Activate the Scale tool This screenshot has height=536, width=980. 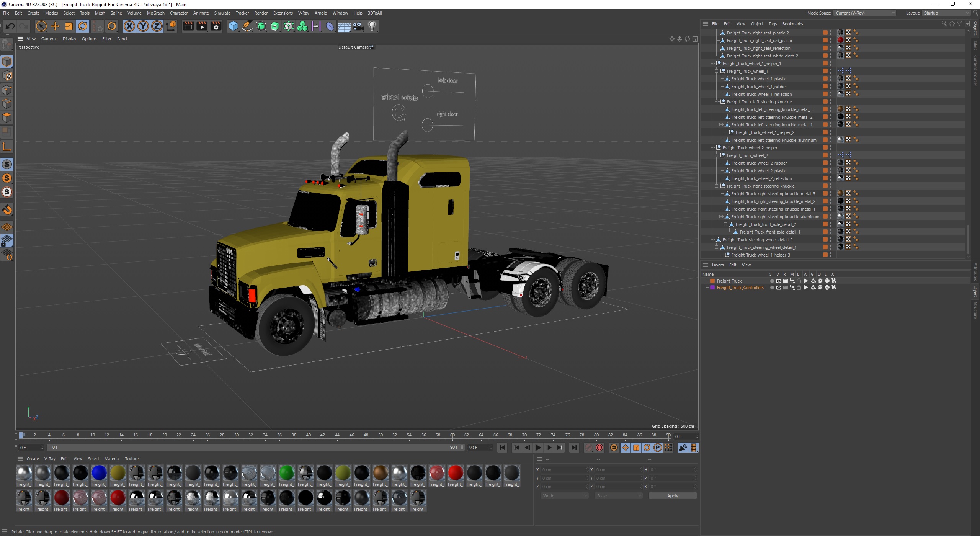69,26
